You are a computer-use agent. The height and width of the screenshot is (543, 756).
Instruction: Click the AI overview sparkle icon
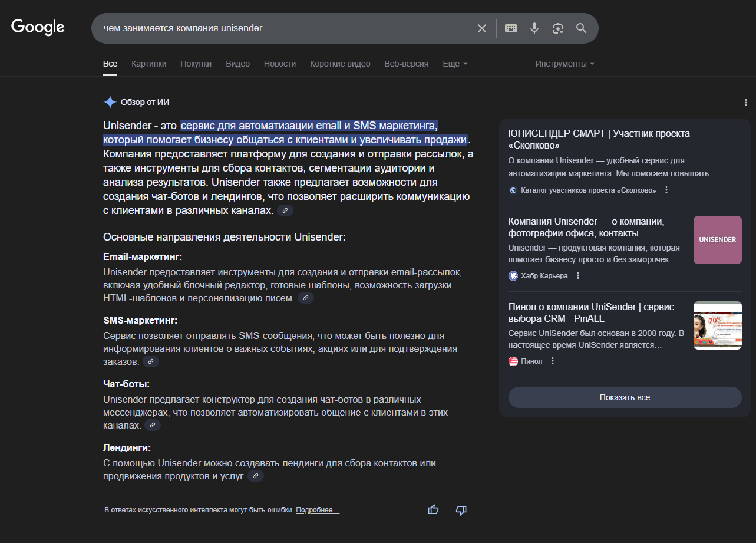pos(110,102)
